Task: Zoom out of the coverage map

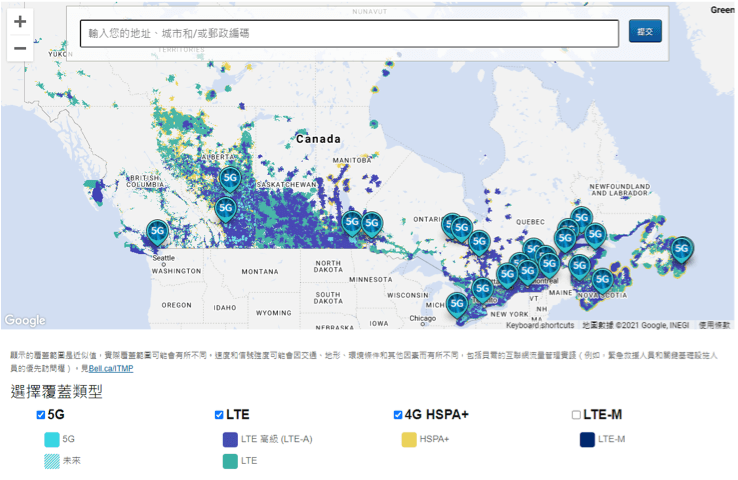Action: (x=20, y=48)
